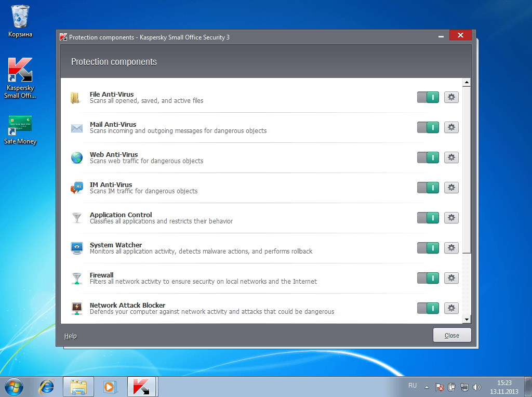532x397 pixels.
Task: Open Application Control settings gear
Action: click(x=451, y=218)
